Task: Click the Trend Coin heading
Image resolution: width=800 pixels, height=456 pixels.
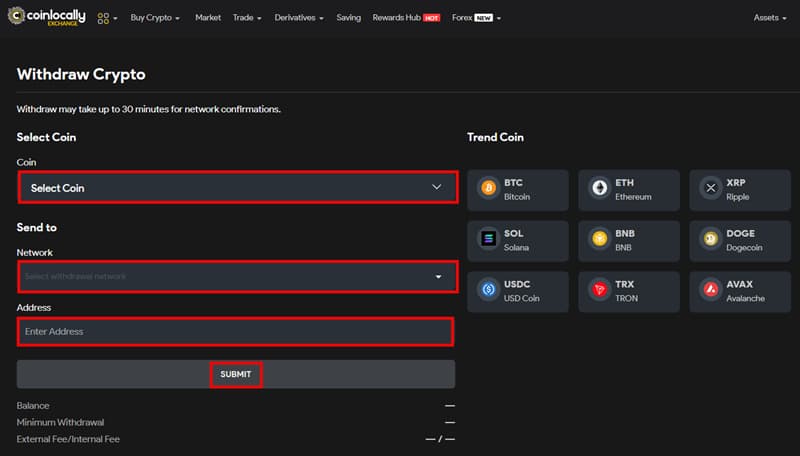Action: point(495,137)
